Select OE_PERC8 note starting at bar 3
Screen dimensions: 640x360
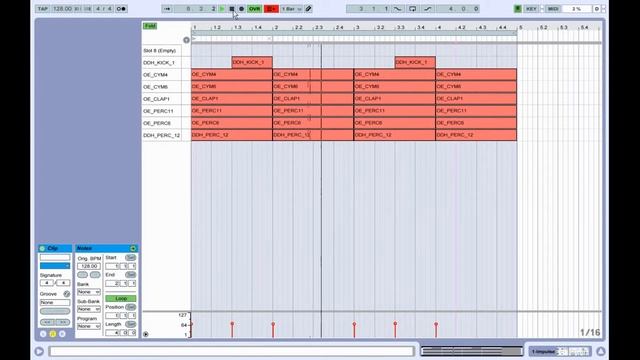[x=394, y=123]
